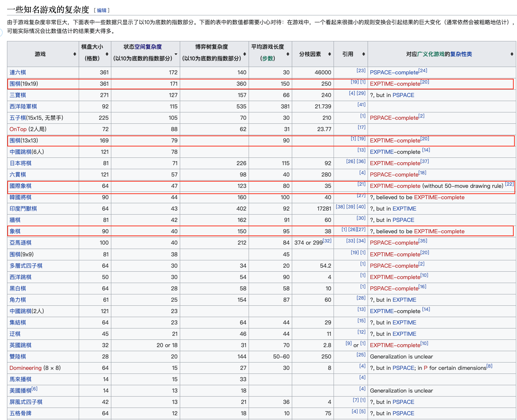Sort the table by 游戏 column
This screenshot has width=517, height=420.
75,54
